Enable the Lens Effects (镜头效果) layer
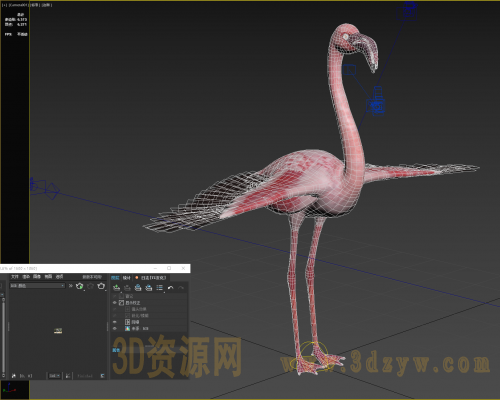The image size is (500, 400). click(115, 309)
